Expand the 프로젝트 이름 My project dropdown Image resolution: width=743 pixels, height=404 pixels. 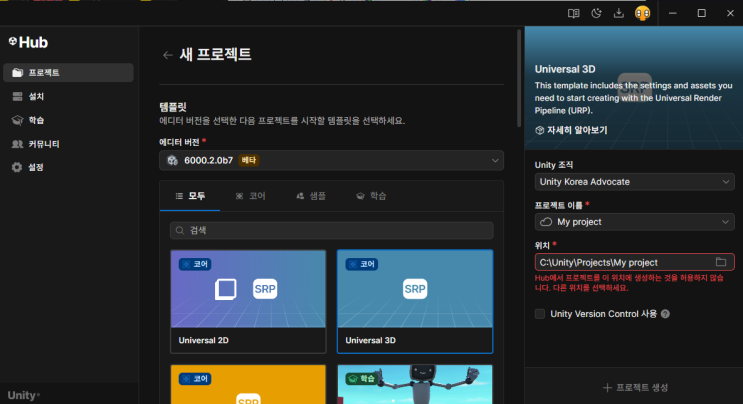point(634,222)
